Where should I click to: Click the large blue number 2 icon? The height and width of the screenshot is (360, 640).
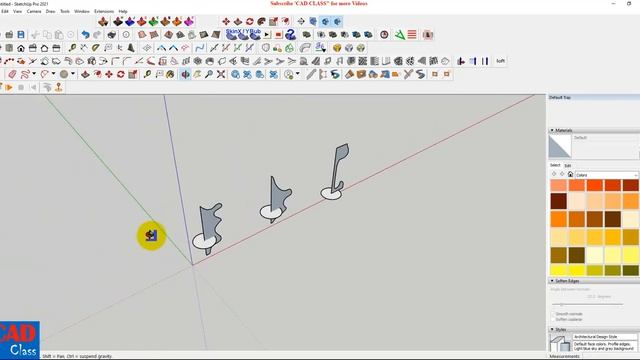(290, 35)
